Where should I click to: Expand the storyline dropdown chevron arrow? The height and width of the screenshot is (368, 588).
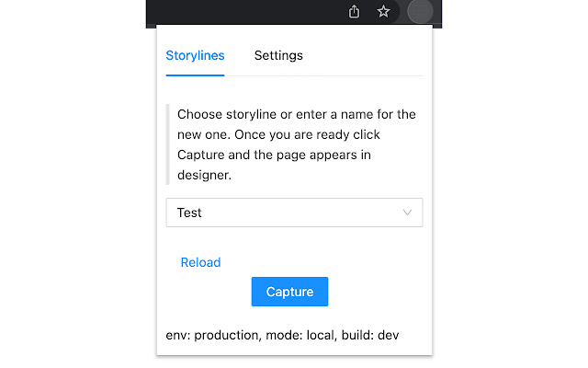click(x=408, y=213)
